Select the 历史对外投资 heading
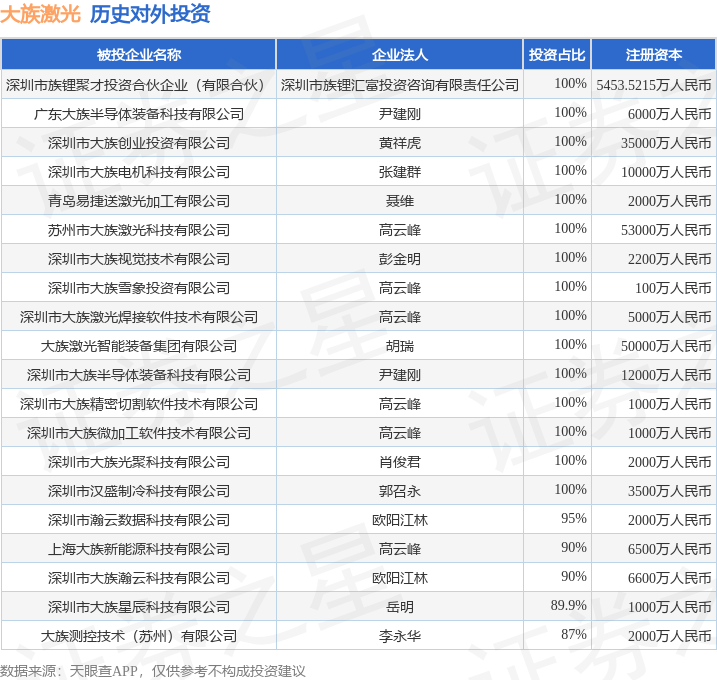Viewport: 717px width, 680px height. point(150,14)
